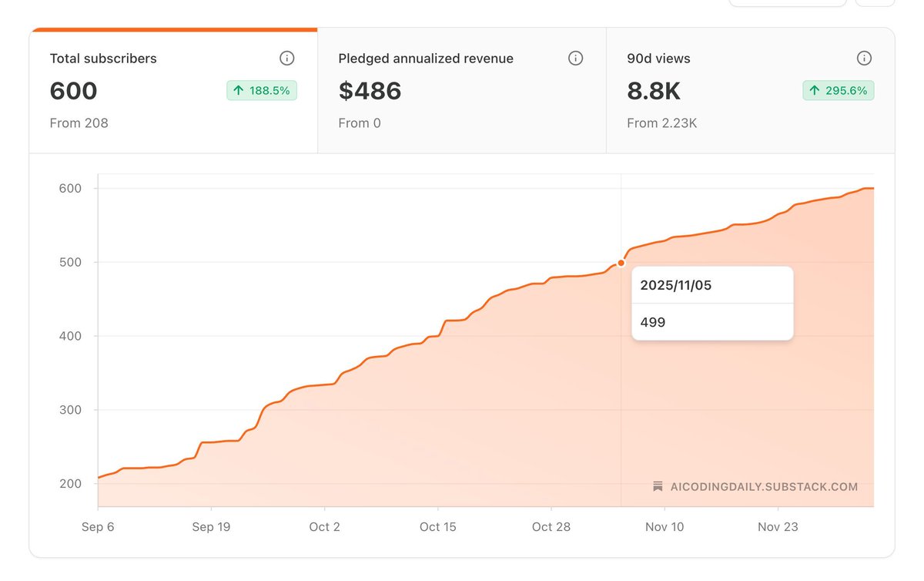Screen dimensions: 924x581
Task: Click the Sep 6 axis label
Action: pyautogui.click(x=98, y=527)
